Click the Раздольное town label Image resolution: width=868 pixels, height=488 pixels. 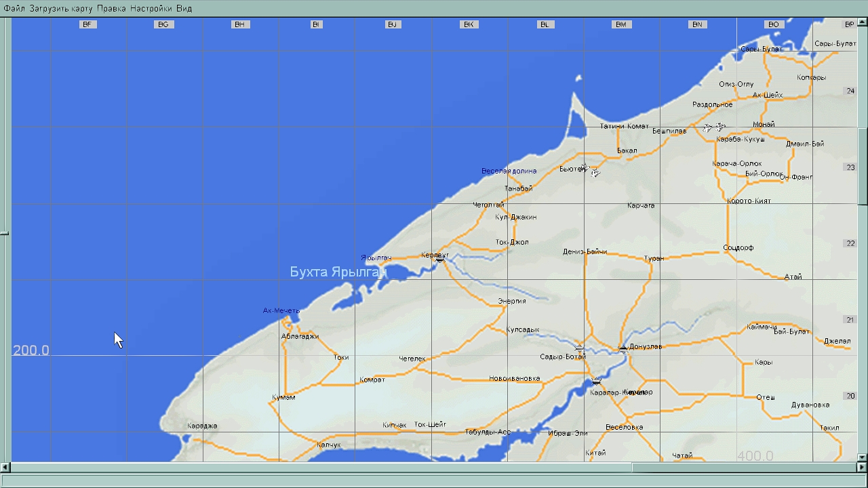[x=713, y=104]
